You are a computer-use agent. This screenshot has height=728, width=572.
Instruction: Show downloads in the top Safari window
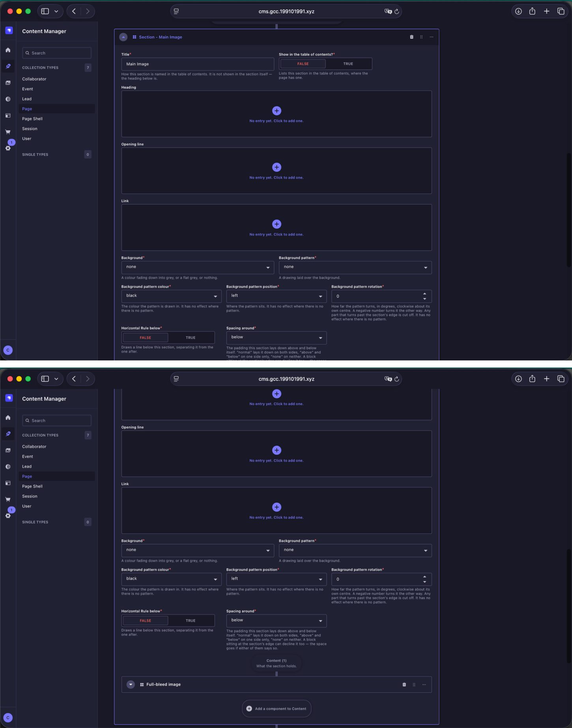tap(518, 11)
